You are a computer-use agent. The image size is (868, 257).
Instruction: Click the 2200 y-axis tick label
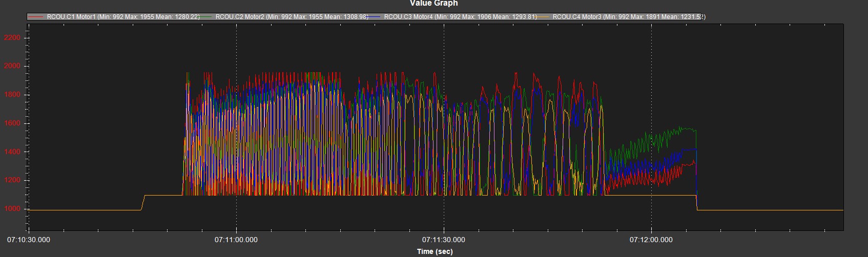[12, 38]
